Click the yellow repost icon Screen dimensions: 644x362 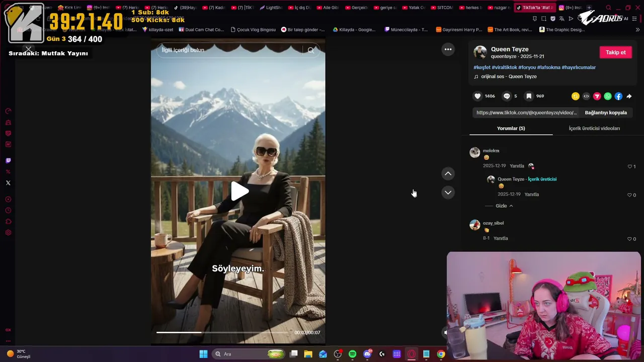(x=576, y=96)
